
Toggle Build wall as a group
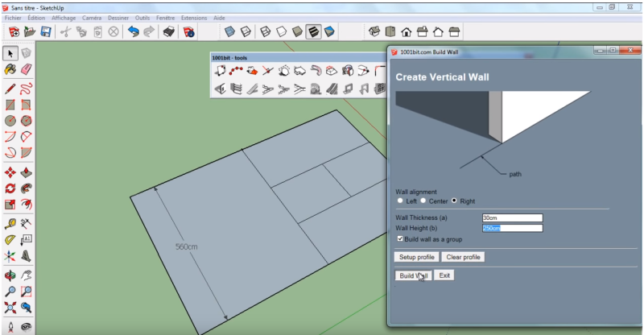(x=399, y=239)
